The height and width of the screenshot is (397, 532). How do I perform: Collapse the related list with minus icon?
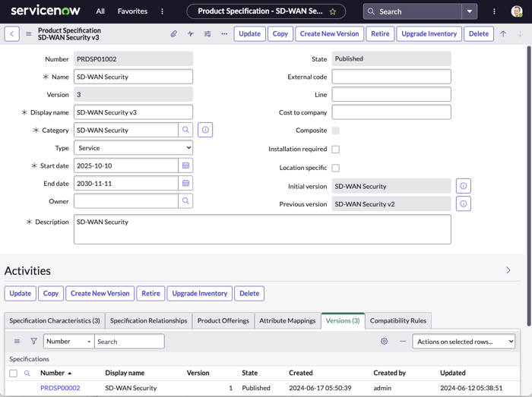point(403,341)
